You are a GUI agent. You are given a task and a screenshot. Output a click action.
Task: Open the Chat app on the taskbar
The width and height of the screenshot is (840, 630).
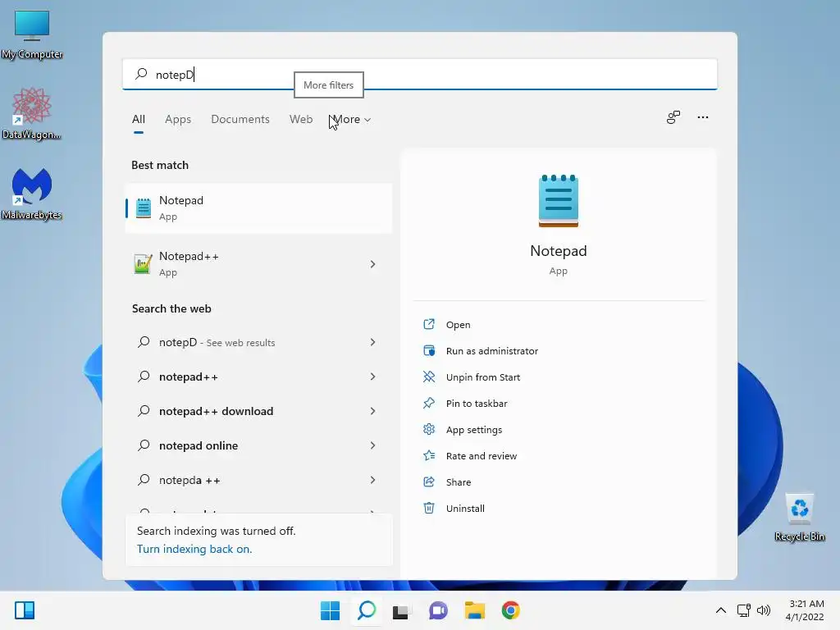click(x=438, y=610)
